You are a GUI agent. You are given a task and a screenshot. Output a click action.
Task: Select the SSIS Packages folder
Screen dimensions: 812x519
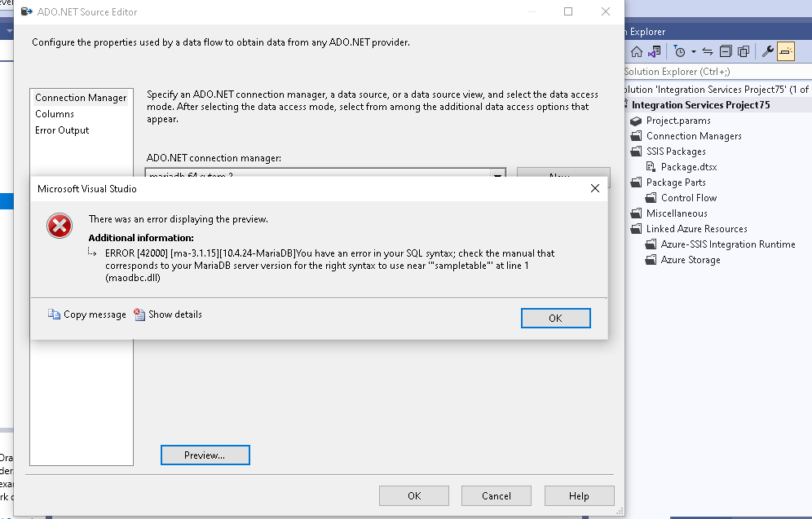click(675, 152)
